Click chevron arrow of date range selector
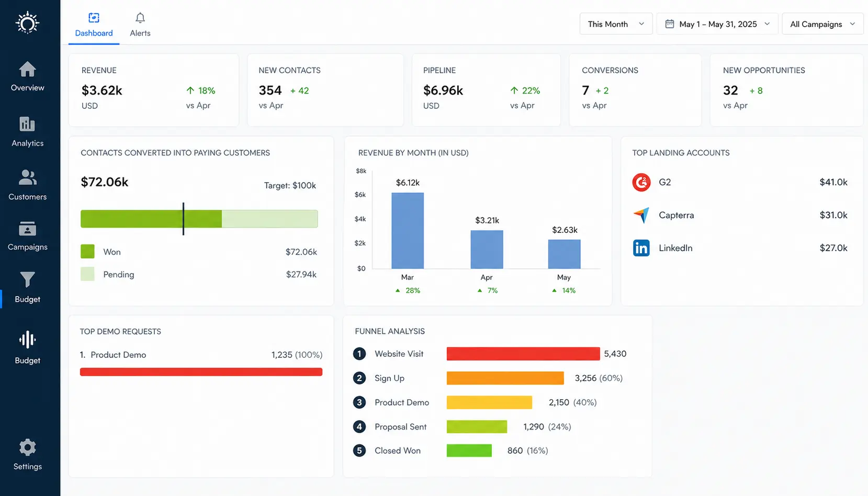 point(767,24)
